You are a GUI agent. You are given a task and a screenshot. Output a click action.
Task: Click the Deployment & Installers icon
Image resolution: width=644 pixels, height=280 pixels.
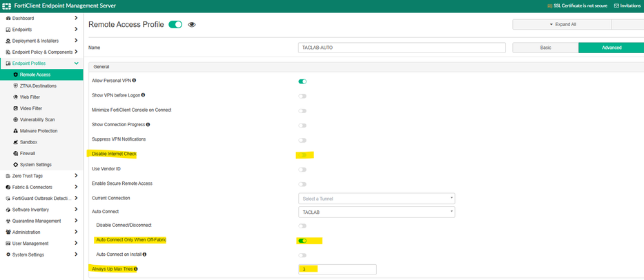(x=8, y=41)
